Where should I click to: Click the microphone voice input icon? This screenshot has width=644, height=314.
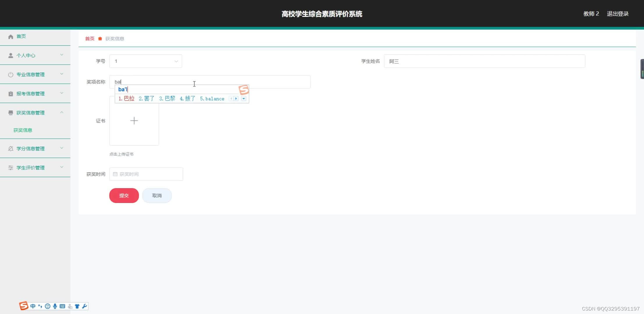tap(55, 306)
